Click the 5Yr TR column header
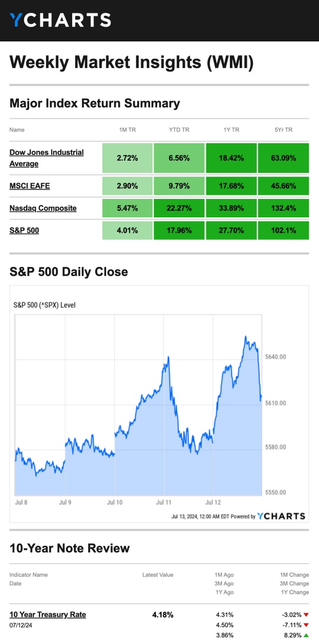This screenshot has width=319, height=644. click(283, 130)
